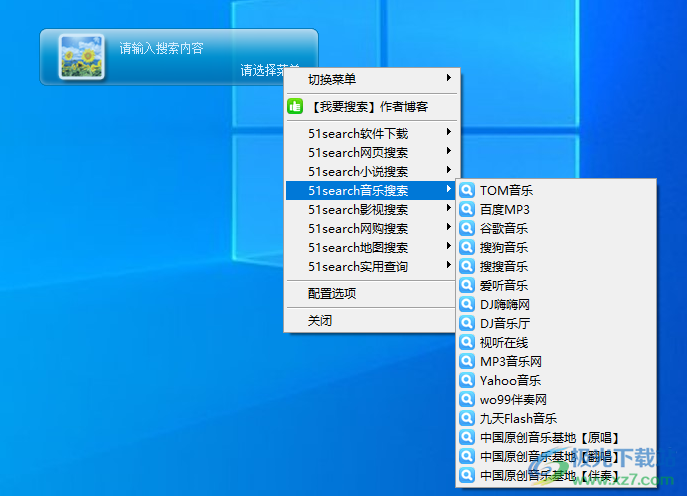Click the search icon beside TOM音乐
Viewport: 687px width, 496px height.
[x=467, y=190]
